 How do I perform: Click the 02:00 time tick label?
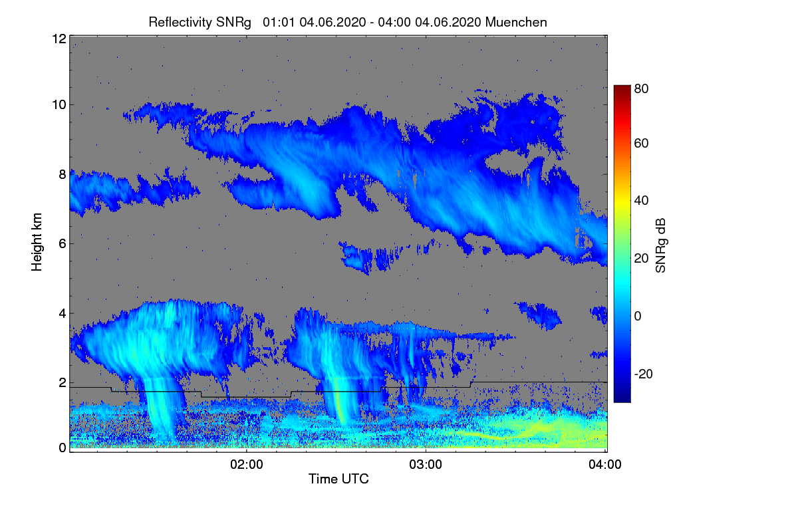coord(247,464)
